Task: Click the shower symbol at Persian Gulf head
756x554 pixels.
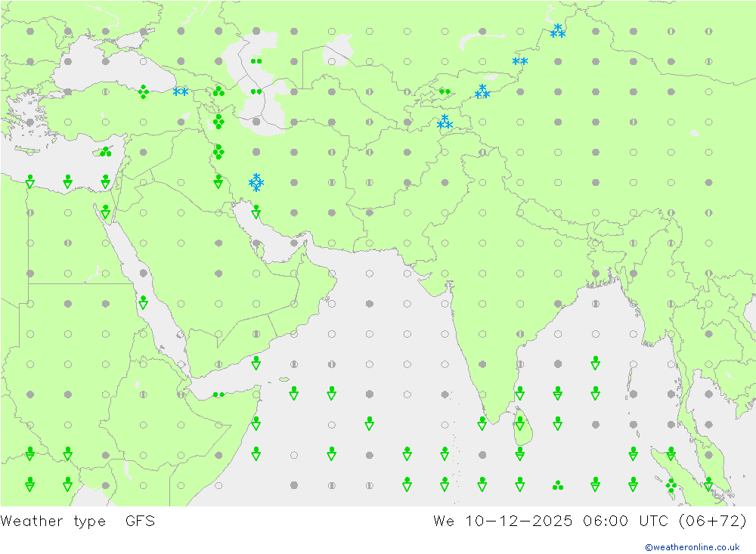Action: click(x=256, y=212)
